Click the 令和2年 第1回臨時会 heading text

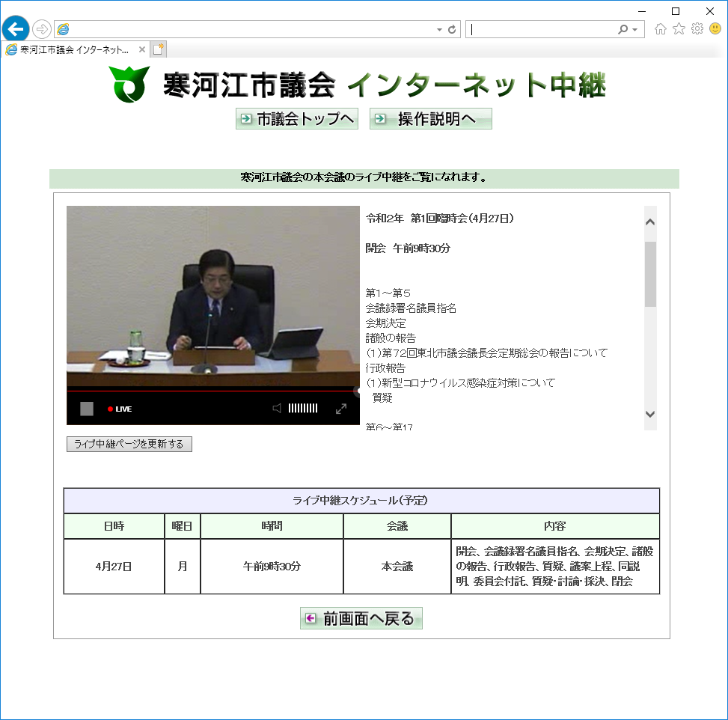(439, 219)
